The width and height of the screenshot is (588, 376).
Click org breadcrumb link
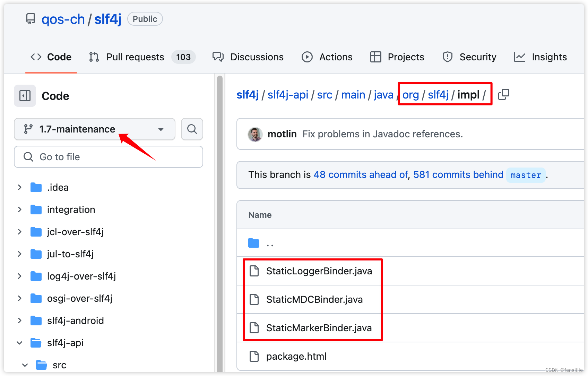(x=410, y=95)
